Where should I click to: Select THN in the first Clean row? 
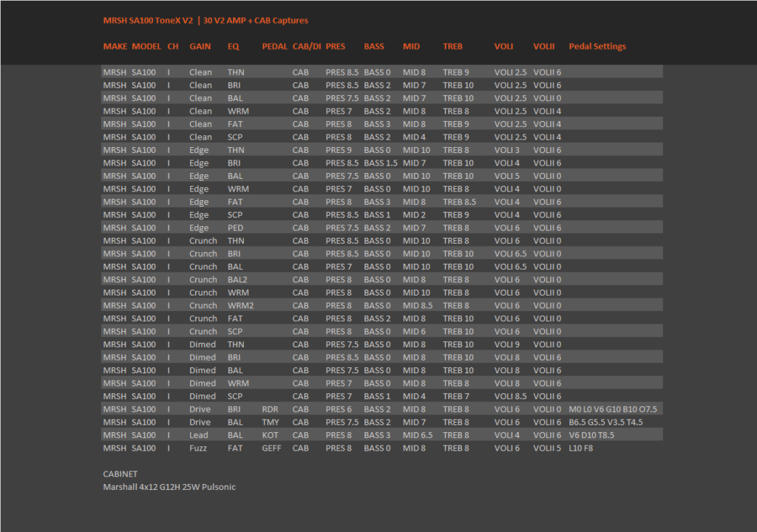[236, 72]
